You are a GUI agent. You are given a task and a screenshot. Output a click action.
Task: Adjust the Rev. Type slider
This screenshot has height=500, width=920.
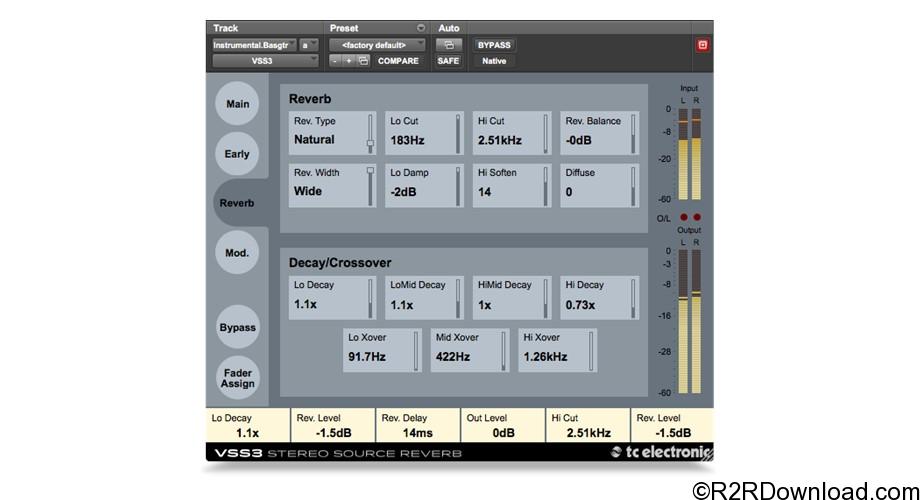[370, 134]
